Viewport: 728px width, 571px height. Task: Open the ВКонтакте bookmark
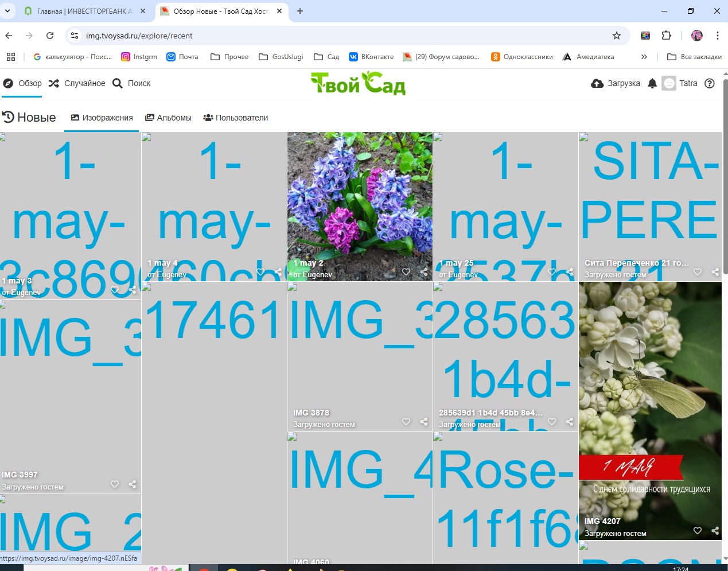click(x=371, y=57)
